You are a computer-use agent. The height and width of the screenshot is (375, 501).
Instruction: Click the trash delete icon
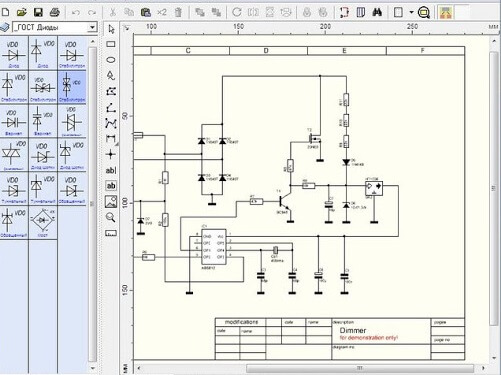click(178, 13)
